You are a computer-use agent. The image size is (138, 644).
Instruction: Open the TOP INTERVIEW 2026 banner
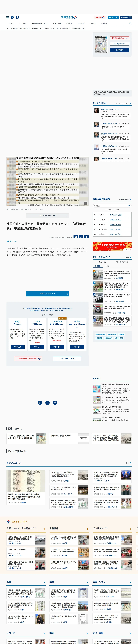click(112, 246)
